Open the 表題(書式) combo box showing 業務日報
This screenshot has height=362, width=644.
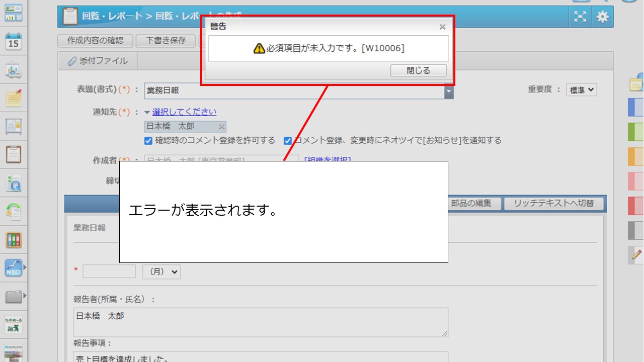[x=299, y=90]
